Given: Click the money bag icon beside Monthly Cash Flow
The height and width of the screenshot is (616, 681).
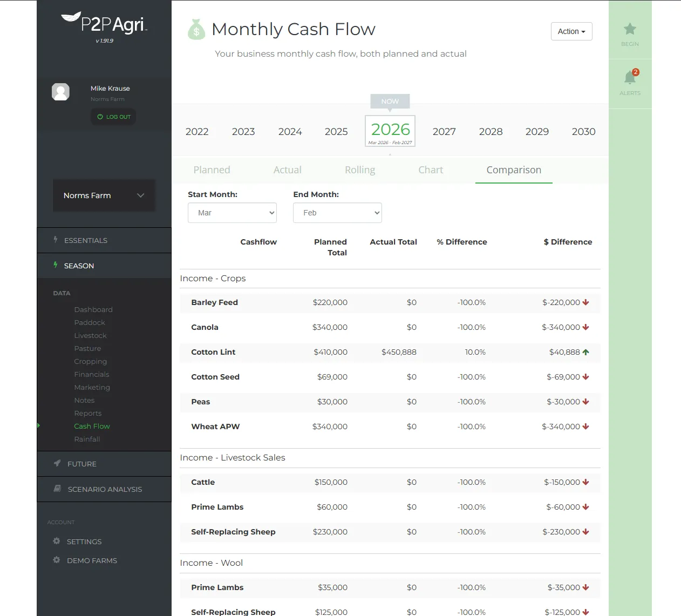Looking at the screenshot, I should 196,30.
